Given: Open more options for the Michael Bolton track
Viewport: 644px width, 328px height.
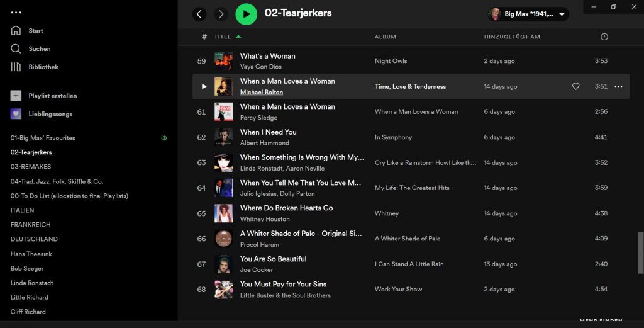Looking at the screenshot, I should (x=618, y=86).
